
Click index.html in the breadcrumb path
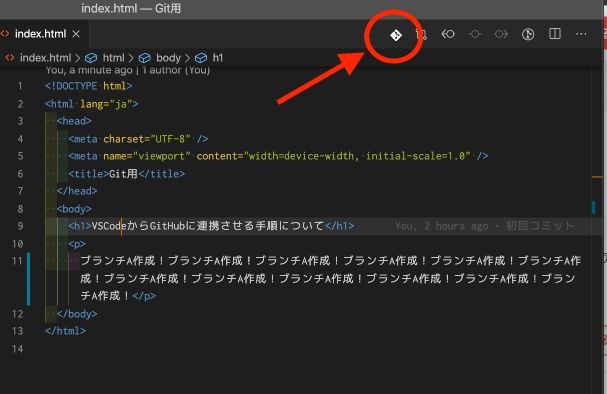coord(45,58)
